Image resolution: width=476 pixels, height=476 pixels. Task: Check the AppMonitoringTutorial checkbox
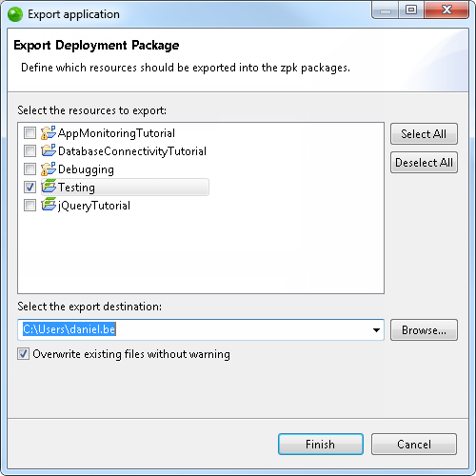(x=30, y=132)
